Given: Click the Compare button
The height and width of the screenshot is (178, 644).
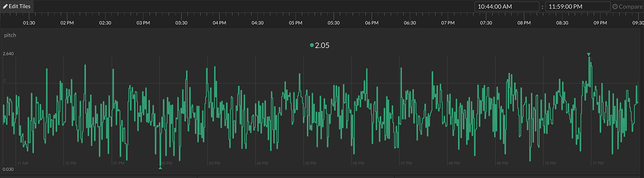Looking at the screenshot, I should coord(628,7).
